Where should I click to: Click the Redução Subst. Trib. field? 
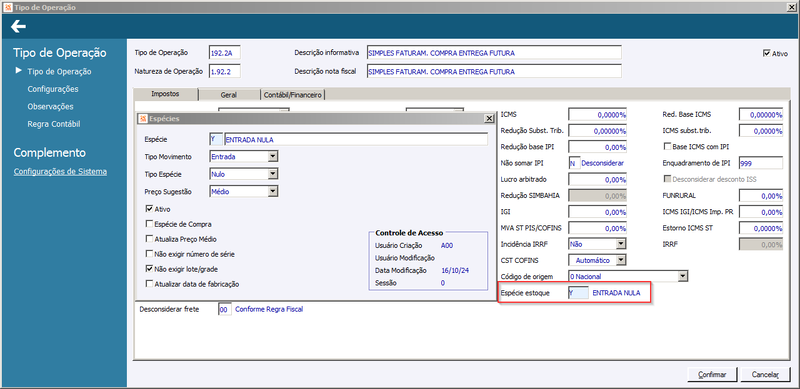pyautogui.click(x=597, y=131)
